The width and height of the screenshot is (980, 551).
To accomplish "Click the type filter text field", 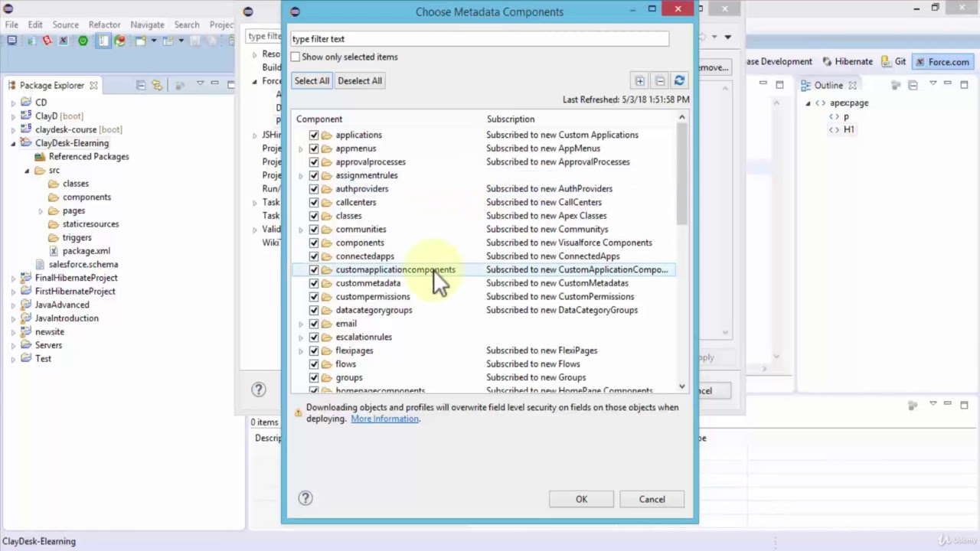I will [479, 39].
